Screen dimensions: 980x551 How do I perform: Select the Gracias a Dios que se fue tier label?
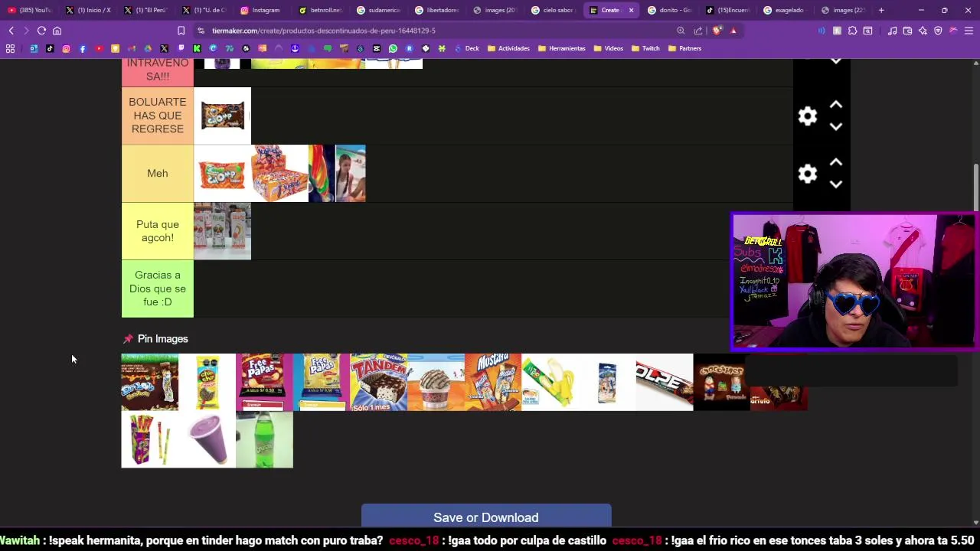(158, 289)
